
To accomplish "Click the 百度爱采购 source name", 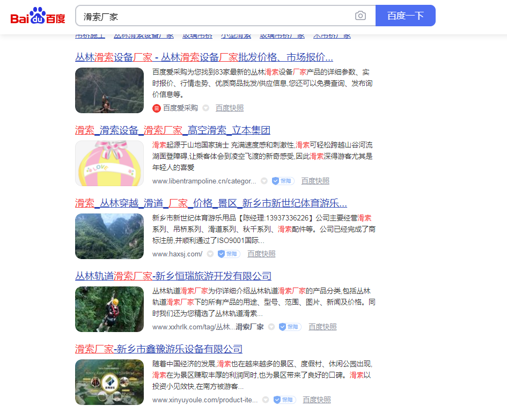I will [x=180, y=108].
